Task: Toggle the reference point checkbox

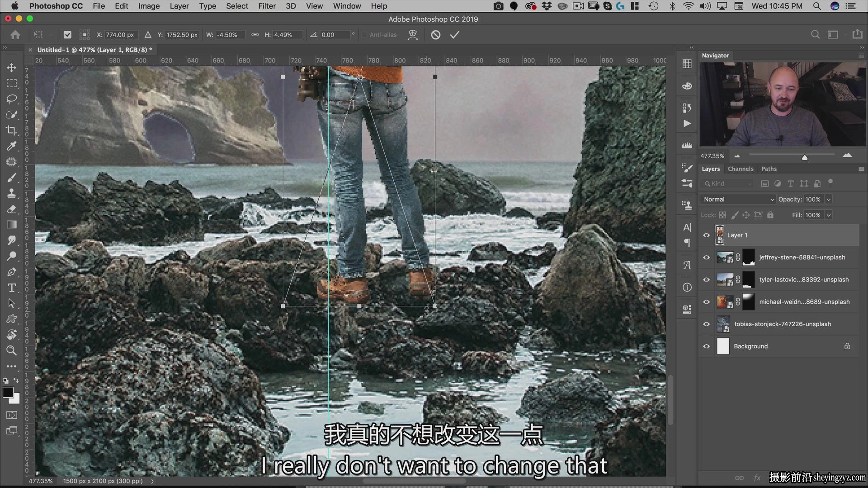Action: pyautogui.click(x=67, y=35)
